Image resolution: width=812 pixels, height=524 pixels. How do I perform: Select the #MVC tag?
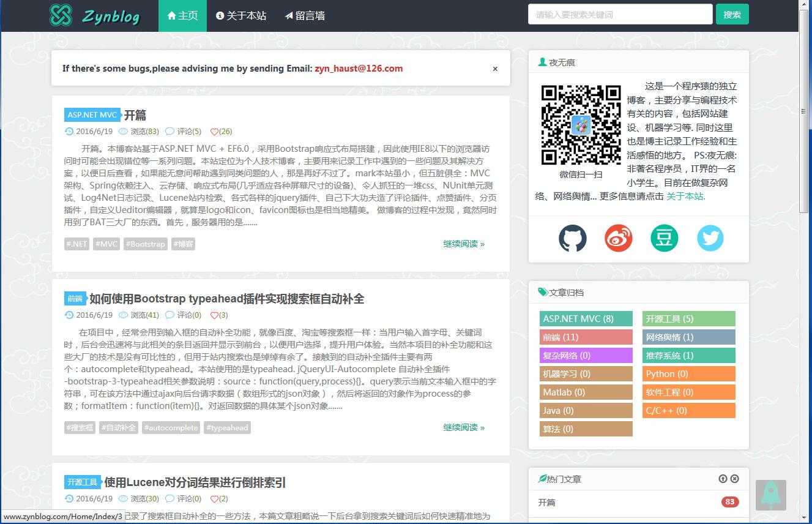pyautogui.click(x=106, y=244)
